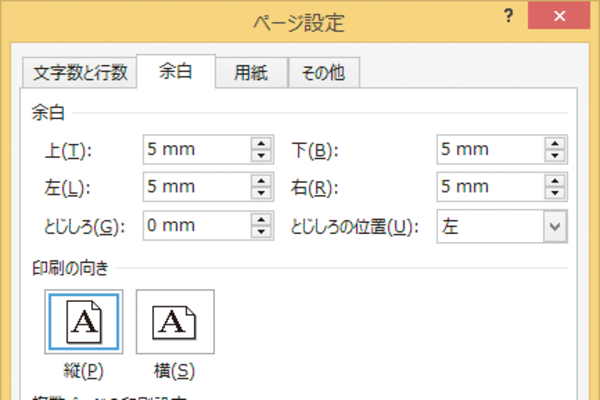Click the とじしろ(G): label
Image resolution: width=600 pixels, height=400 pixels.
85,227
